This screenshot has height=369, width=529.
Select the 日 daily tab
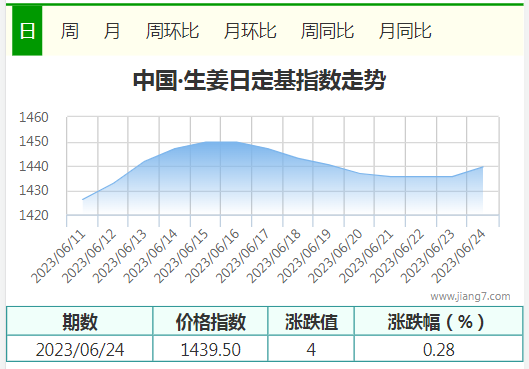pos(27,31)
